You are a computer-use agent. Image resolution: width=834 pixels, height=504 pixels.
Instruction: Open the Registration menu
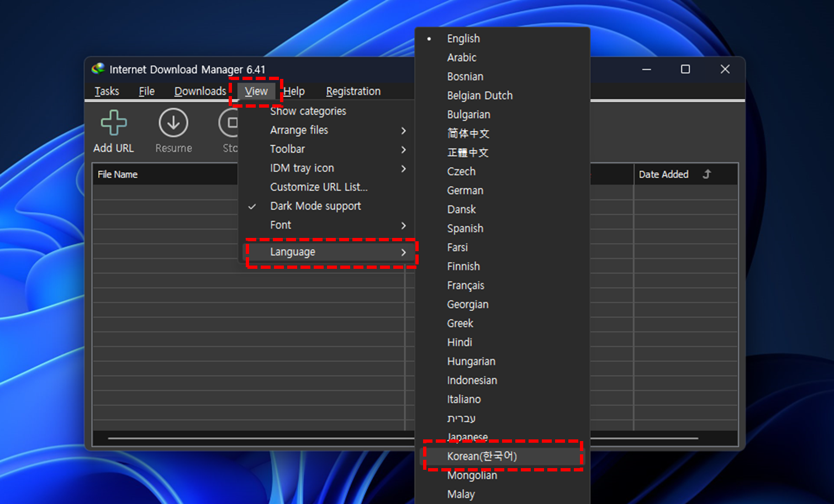[353, 91]
